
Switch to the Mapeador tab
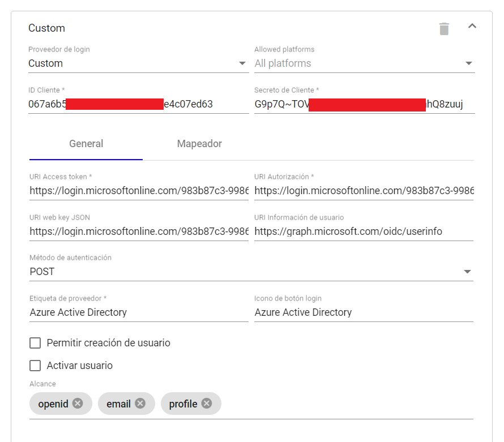pos(199,144)
